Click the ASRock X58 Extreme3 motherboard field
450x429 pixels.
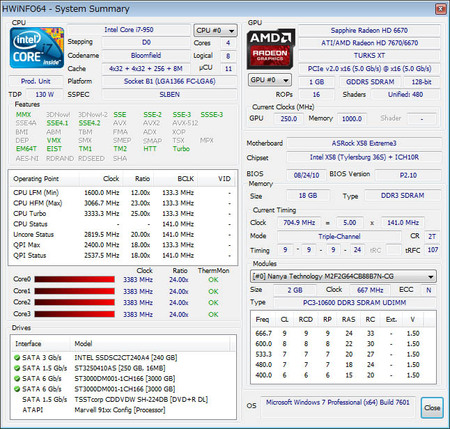click(x=364, y=143)
